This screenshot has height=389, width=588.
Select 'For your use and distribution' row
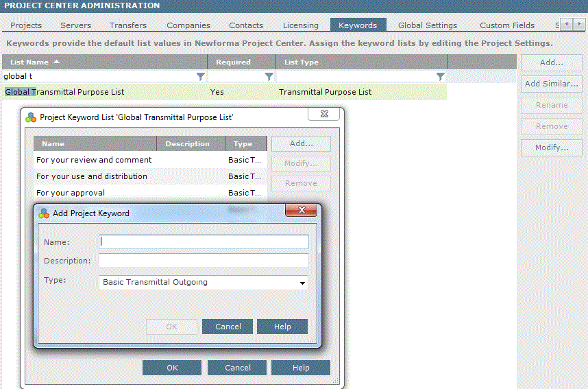pos(150,176)
